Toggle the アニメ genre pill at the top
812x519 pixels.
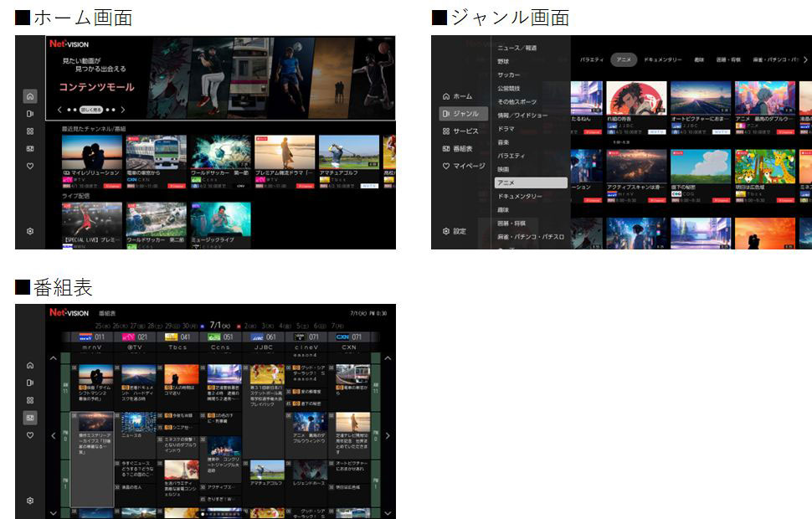(624, 59)
